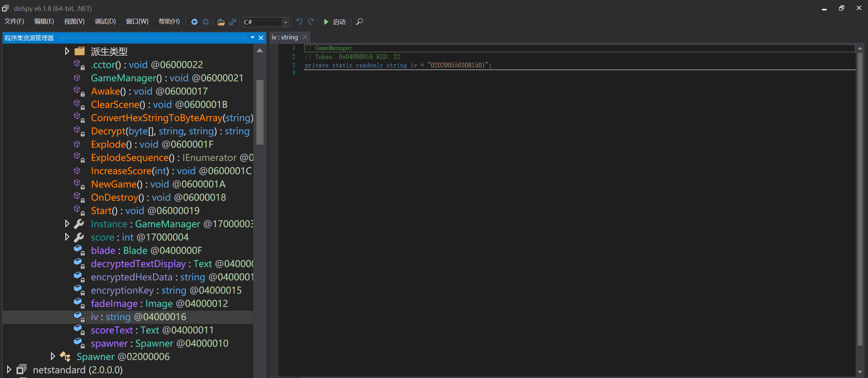Close the iv : string tab
This screenshot has height=378, width=868.
pos(305,37)
